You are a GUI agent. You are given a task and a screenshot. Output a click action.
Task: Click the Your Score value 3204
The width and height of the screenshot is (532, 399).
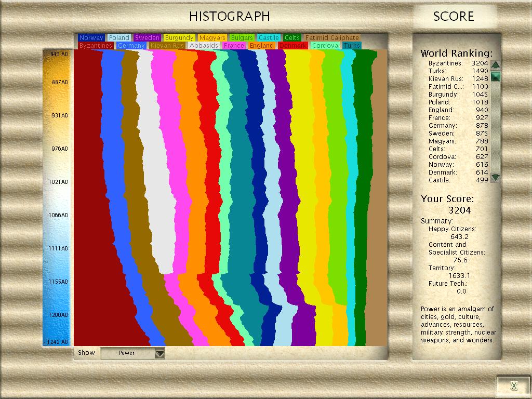(x=460, y=210)
